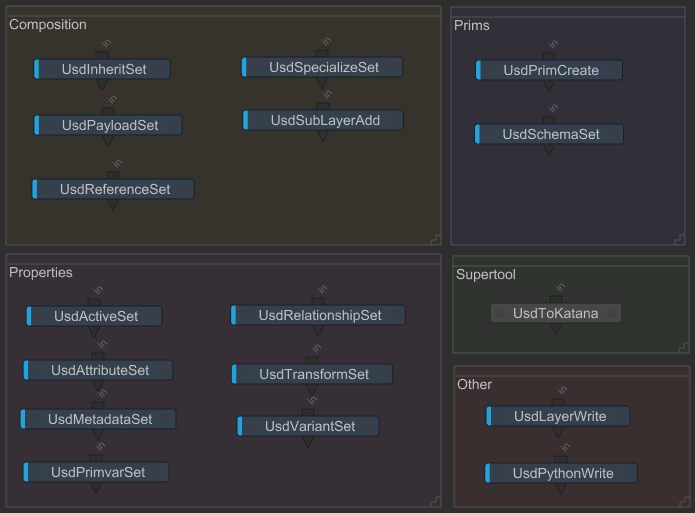
Task: Click the input port above UsdToKatana
Action: (x=556, y=298)
